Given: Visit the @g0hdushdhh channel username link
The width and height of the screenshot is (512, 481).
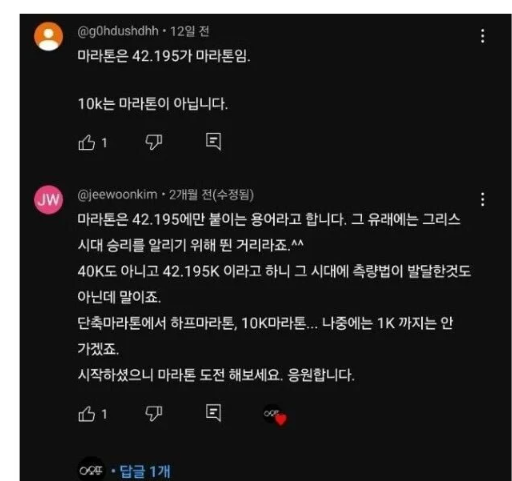Looking at the screenshot, I should 118,31.
